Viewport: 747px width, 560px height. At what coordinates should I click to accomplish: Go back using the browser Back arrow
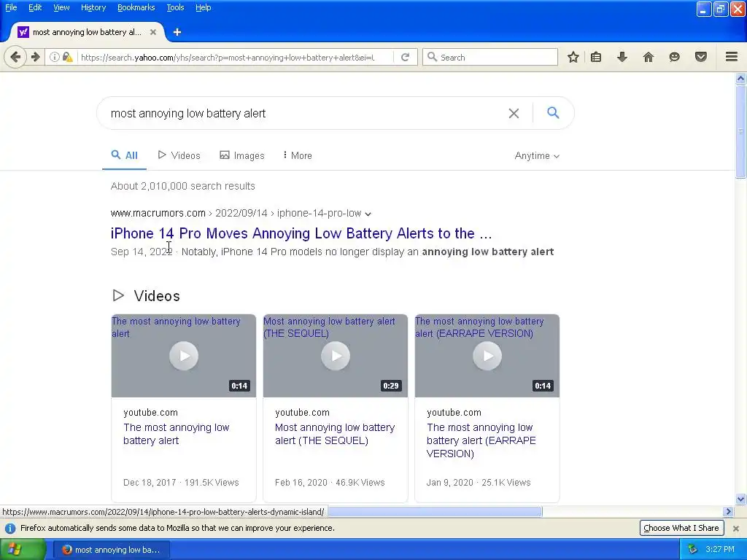click(15, 58)
